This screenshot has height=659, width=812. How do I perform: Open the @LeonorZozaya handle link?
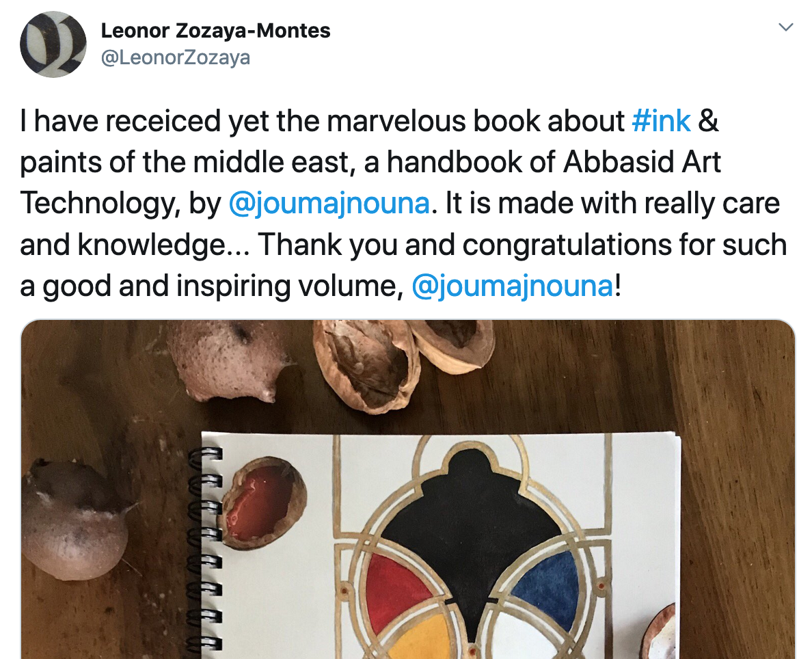[x=176, y=57]
